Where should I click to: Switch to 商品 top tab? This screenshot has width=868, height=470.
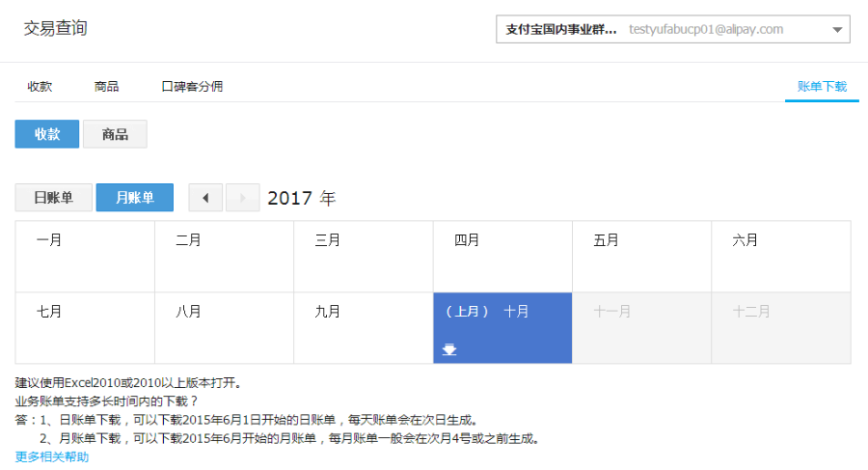(x=106, y=87)
